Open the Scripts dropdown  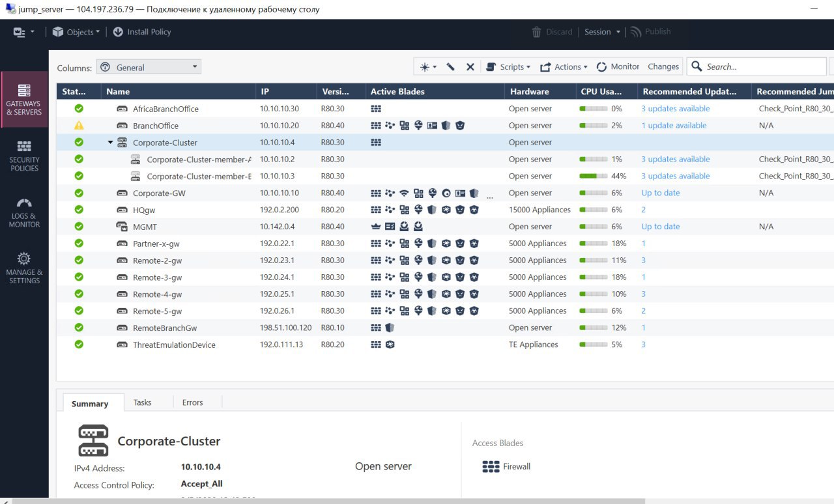pos(509,66)
